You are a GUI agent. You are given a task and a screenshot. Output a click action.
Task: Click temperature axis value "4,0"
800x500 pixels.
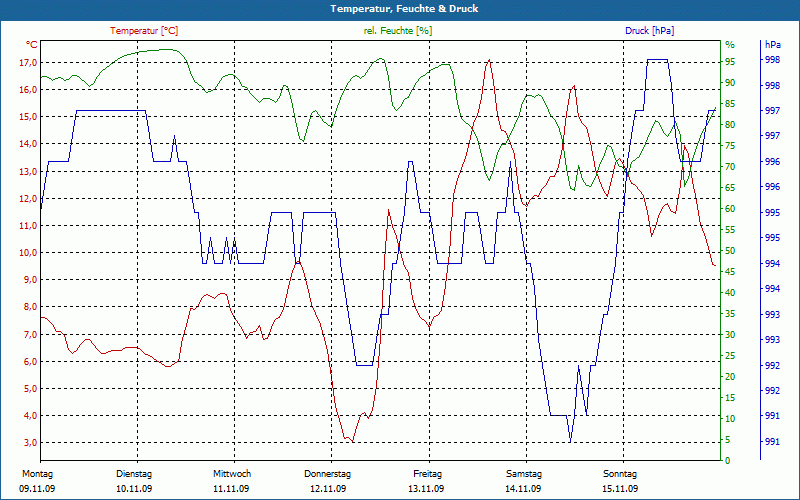30,415
